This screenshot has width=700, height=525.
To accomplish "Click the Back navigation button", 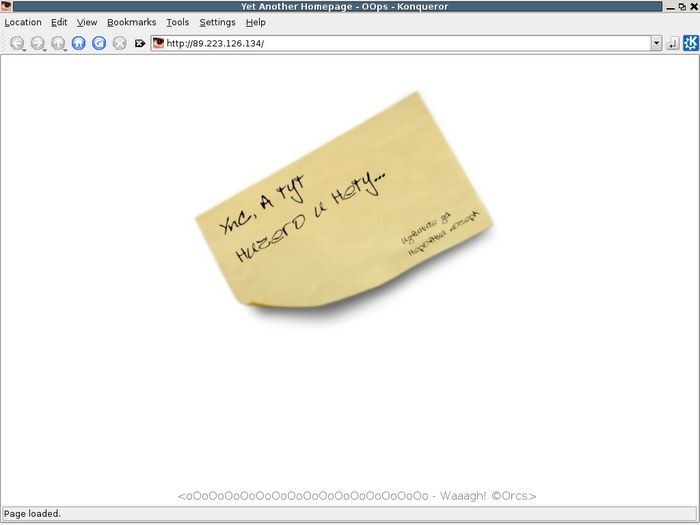I will 17,44.
